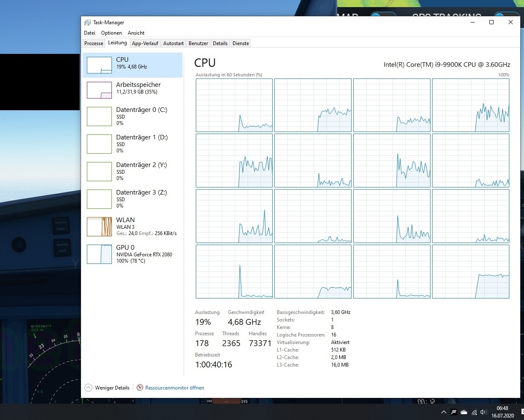524x420 pixels.
Task: Open the volume speaker tray icon
Action: (484, 412)
